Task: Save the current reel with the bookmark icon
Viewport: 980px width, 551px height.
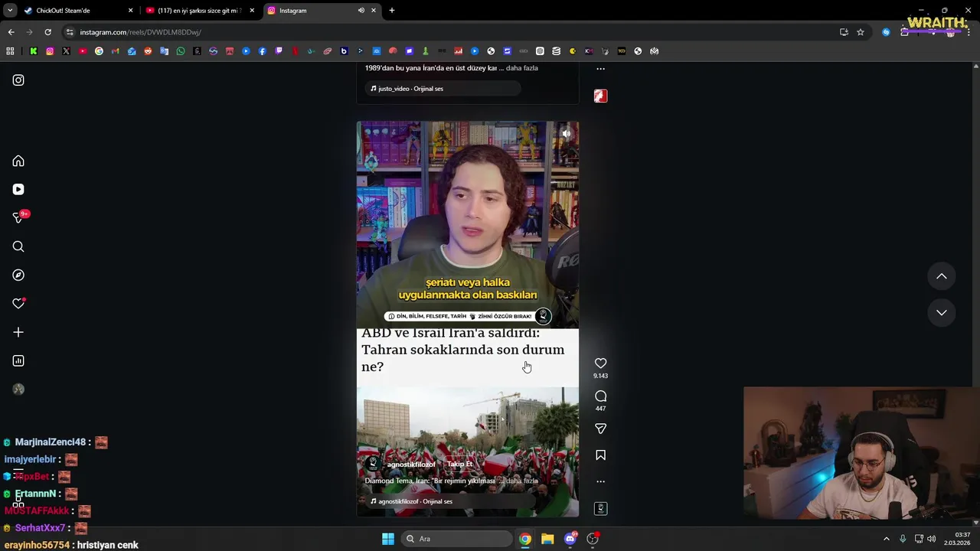Action: pos(600,455)
